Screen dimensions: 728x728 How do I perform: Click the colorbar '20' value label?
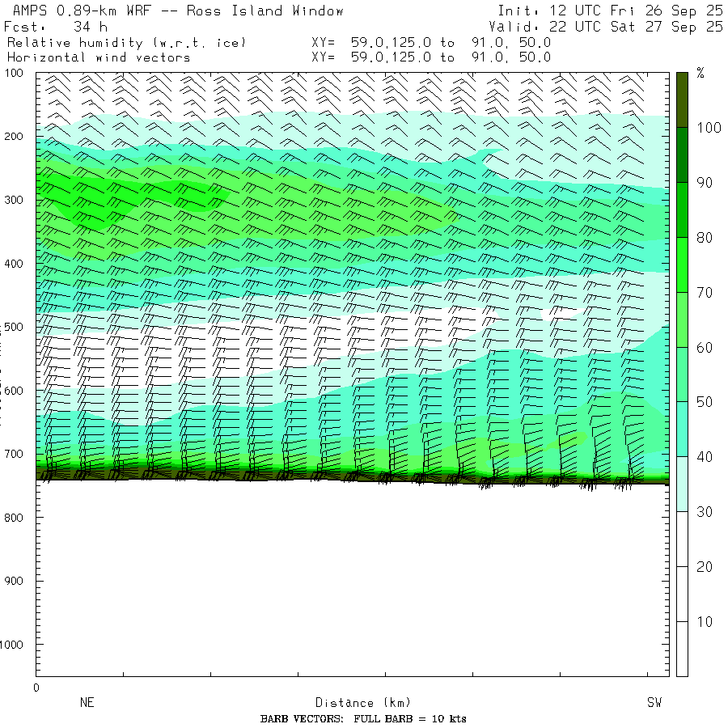pos(705,566)
